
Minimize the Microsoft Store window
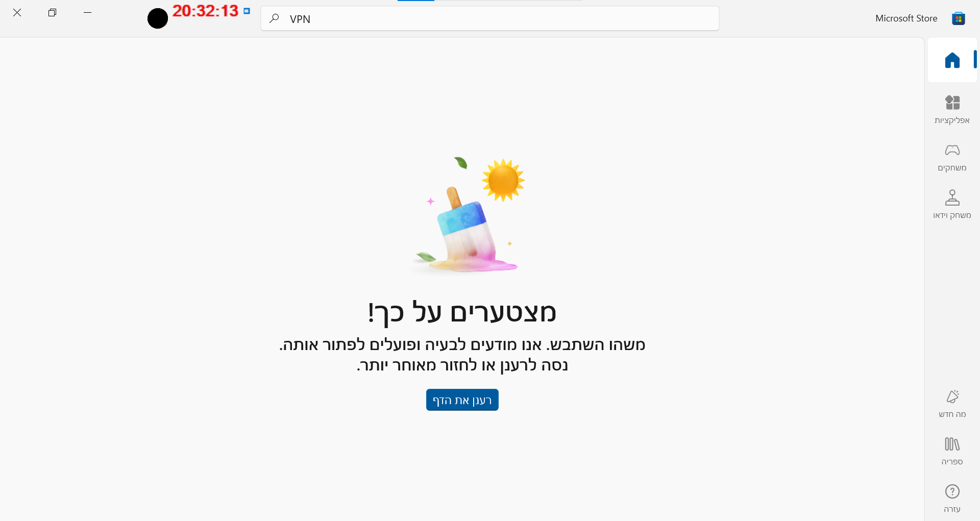coord(87,13)
